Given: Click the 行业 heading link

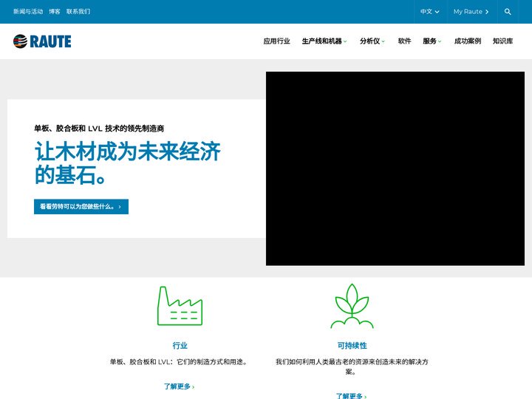Looking at the screenshot, I should point(180,345).
